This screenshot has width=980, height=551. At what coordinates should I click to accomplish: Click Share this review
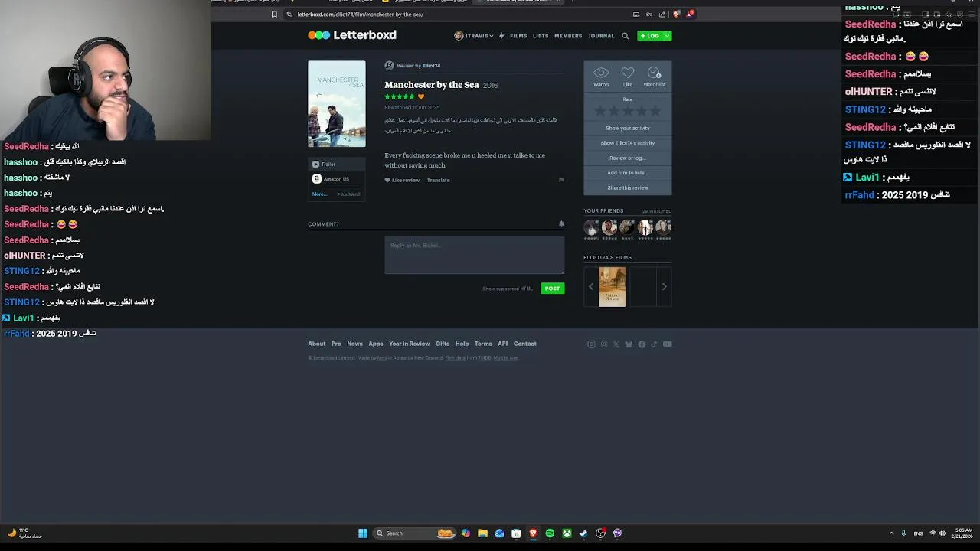(x=628, y=188)
